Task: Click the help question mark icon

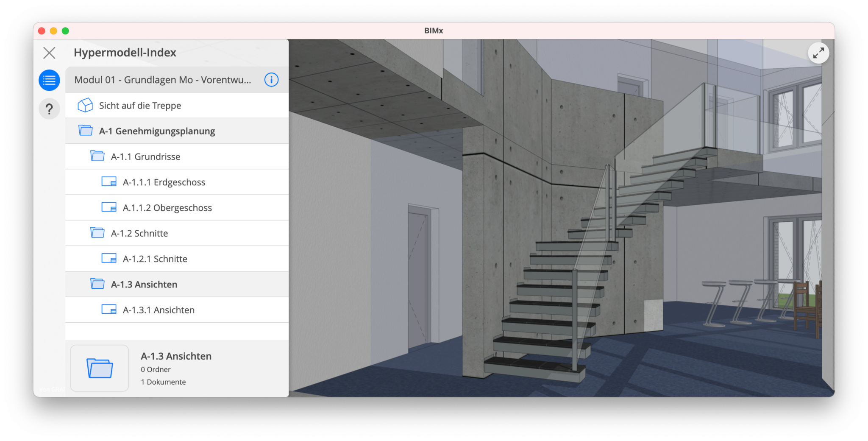Action: point(49,109)
